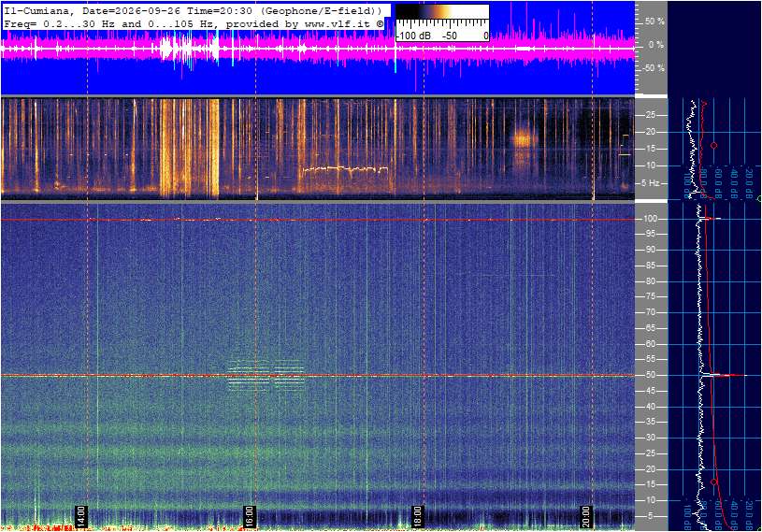The width and height of the screenshot is (762, 532).
Task: Click the -50 tick label on color scale
Action: coord(450,36)
